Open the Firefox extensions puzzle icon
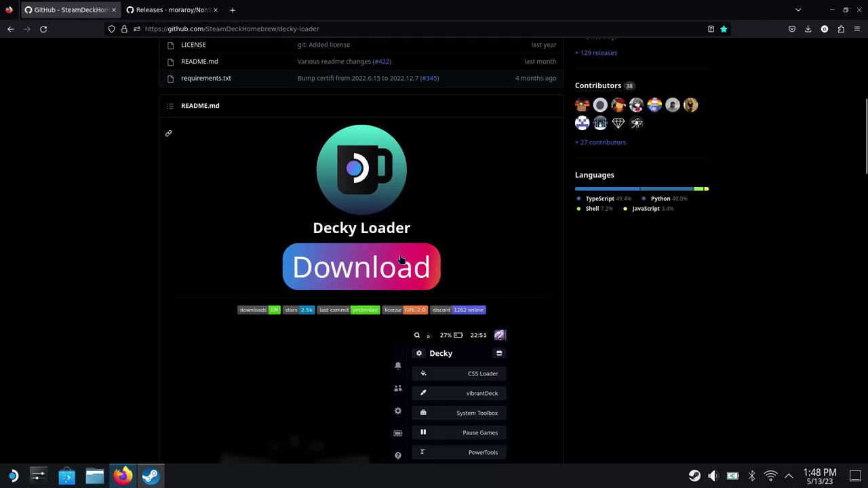Image resolution: width=868 pixels, height=488 pixels. pyautogui.click(x=841, y=29)
